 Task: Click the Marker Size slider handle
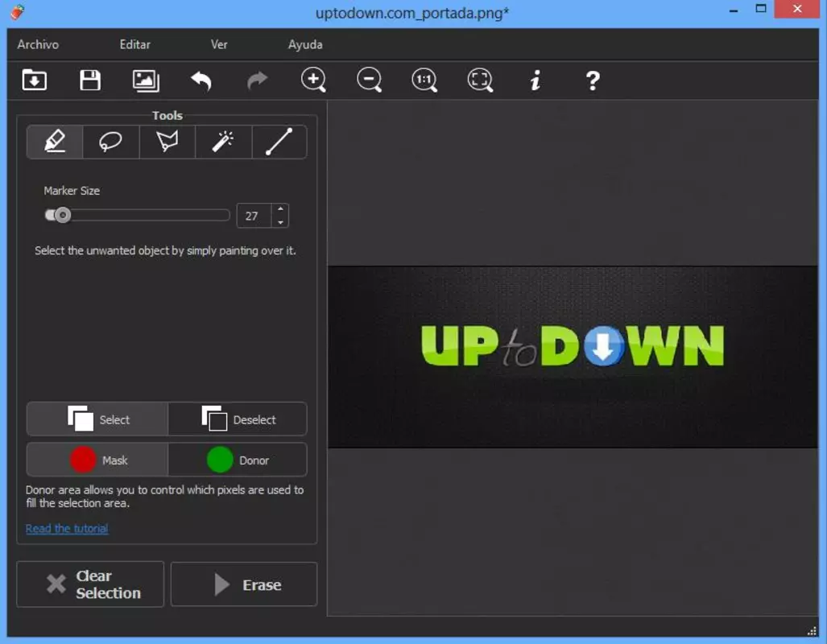[x=62, y=215]
